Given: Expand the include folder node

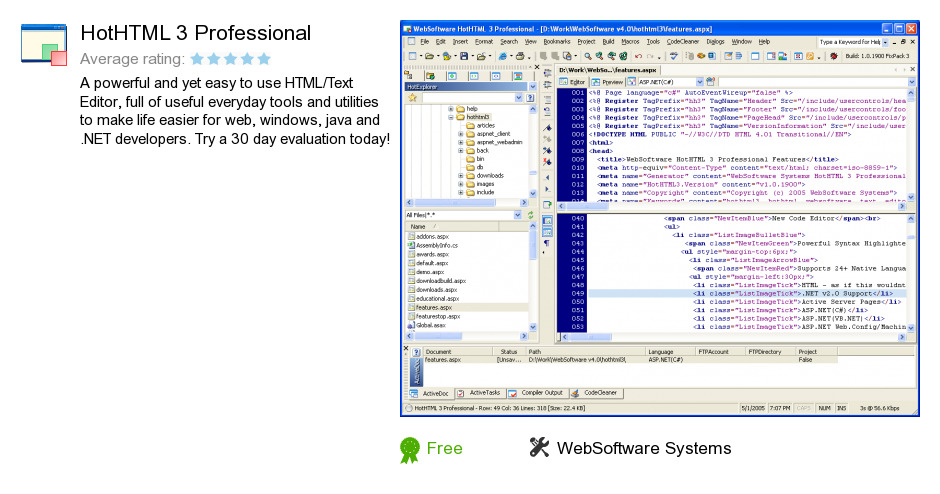Looking at the screenshot, I should [461, 192].
